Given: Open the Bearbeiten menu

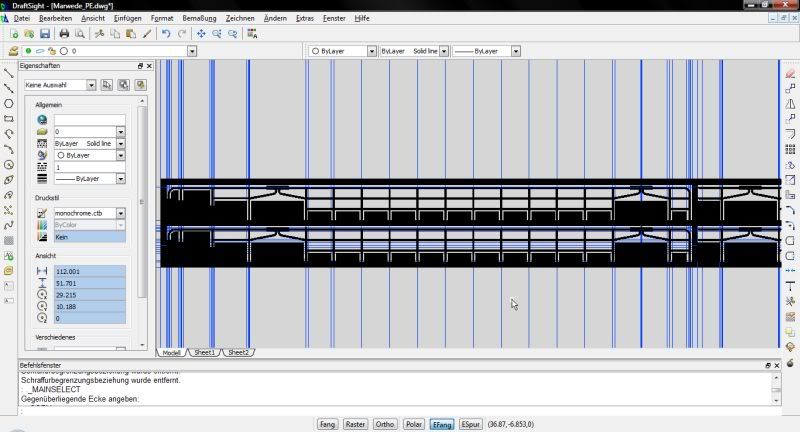Looking at the screenshot, I should [x=55, y=18].
